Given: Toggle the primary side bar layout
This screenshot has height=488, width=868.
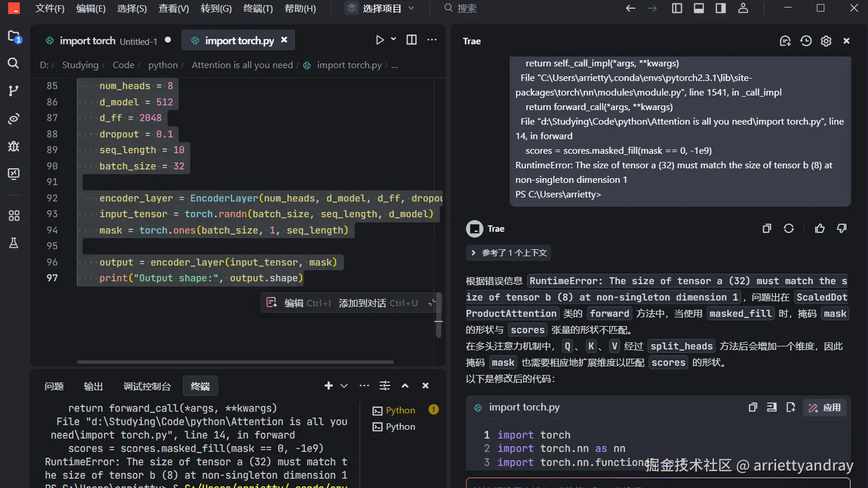Looking at the screenshot, I should click(677, 8).
